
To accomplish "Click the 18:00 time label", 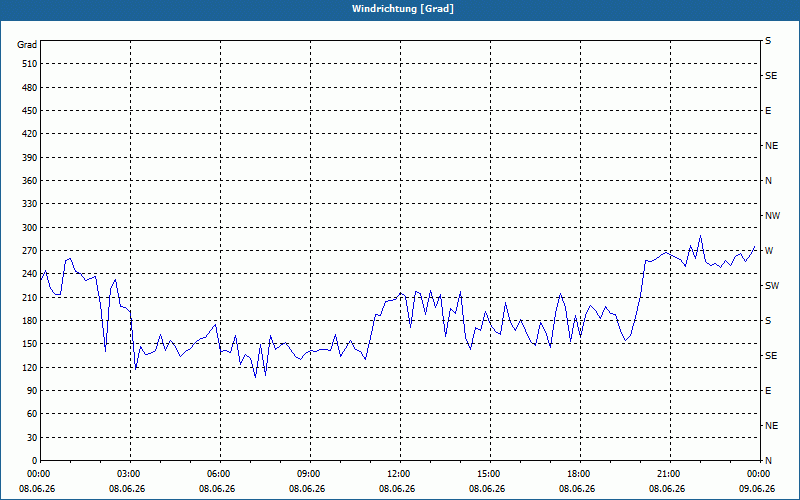I will pos(580,474).
